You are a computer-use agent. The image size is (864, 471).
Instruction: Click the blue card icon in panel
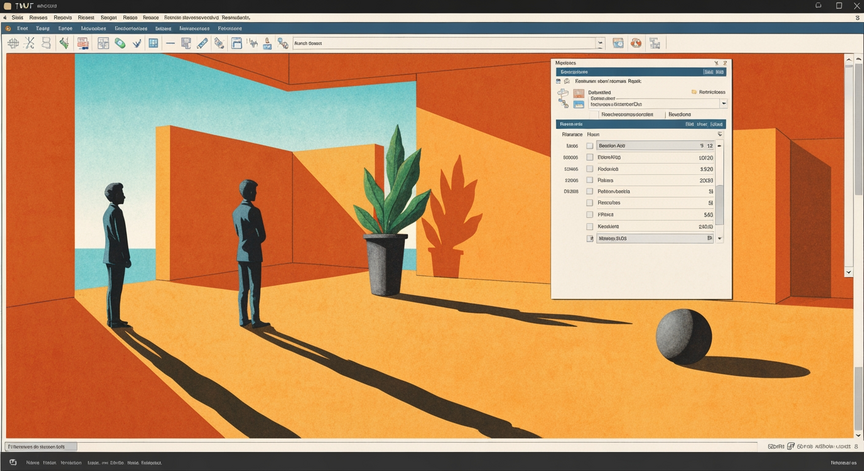click(x=579, y=104)
